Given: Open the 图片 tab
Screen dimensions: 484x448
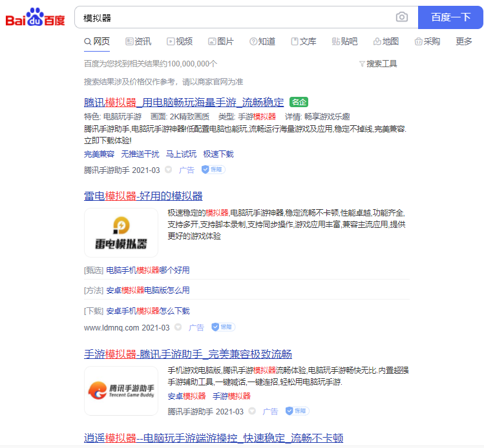Looking at the screenshot, I should point(221,41).
